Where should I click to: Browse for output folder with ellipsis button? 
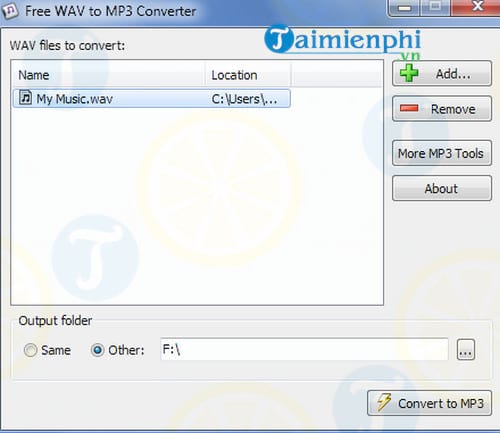click(465, 350)
